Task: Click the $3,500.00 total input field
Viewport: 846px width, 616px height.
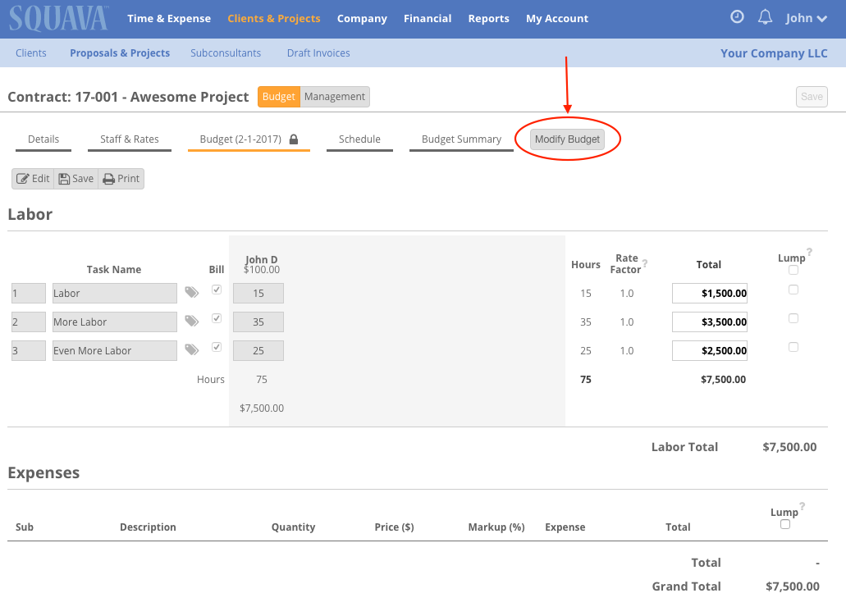Action: pyautogui.click(x=710, y=322)
